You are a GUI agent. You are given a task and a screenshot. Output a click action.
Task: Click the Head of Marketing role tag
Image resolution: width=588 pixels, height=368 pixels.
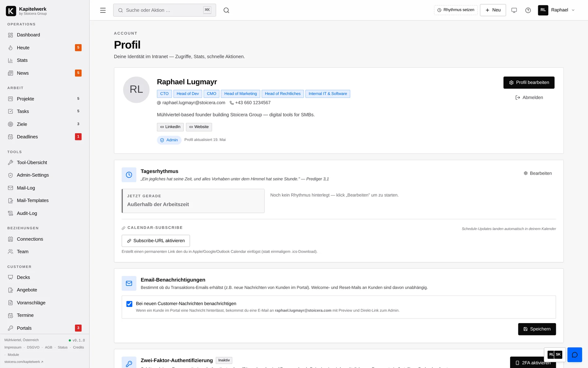tap(240, 94)
